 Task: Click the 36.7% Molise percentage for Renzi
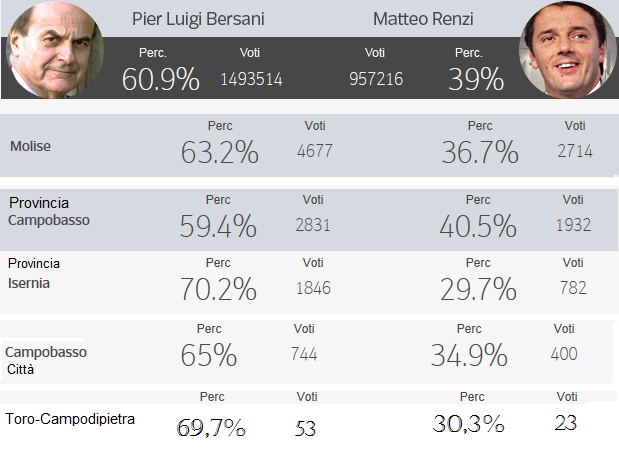click(x=480, y=152)
